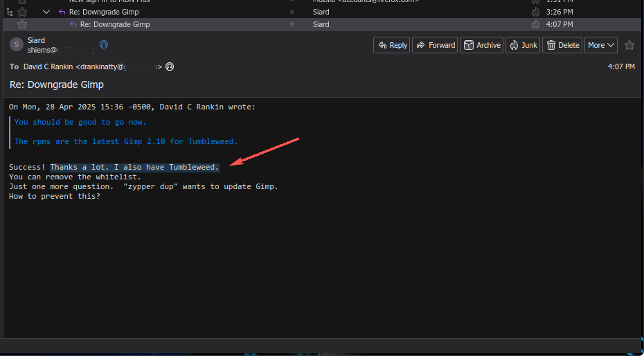
Task: Click the Reply button
Action: (391, 45)
